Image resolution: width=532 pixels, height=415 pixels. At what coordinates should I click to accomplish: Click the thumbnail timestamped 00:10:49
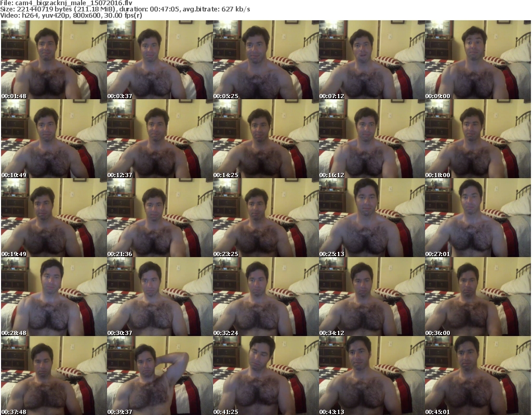(54, 139)
